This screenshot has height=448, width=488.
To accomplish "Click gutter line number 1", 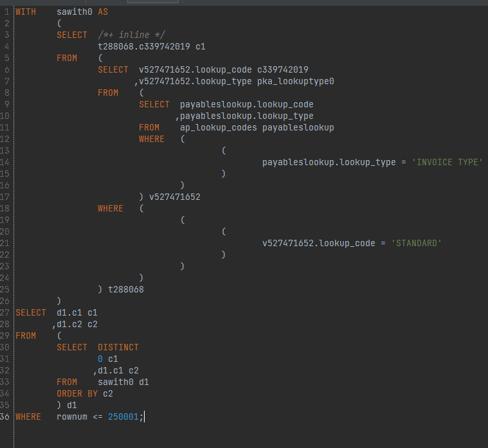I will 7,12.
